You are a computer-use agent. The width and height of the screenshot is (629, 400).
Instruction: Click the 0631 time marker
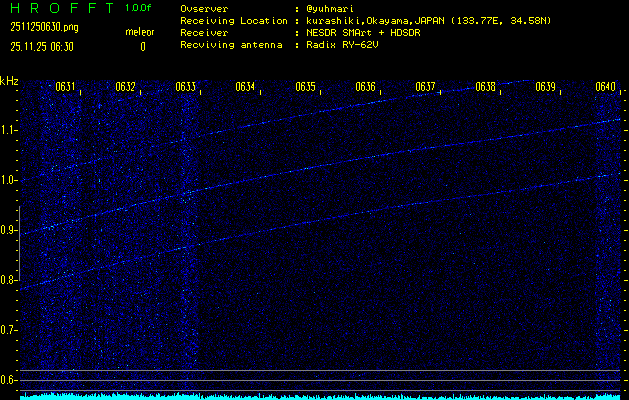point(65,88)
